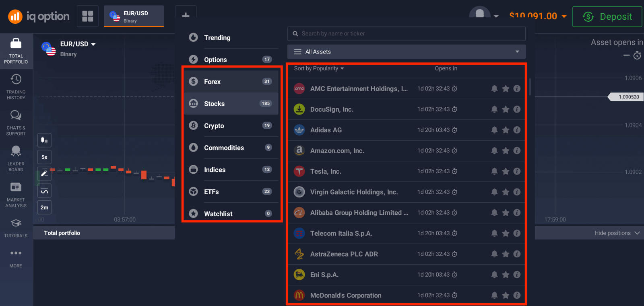Screen dimensions: 644x306
Task: Expand EUR/USD asset selector on chart
Action: [78, 44]
